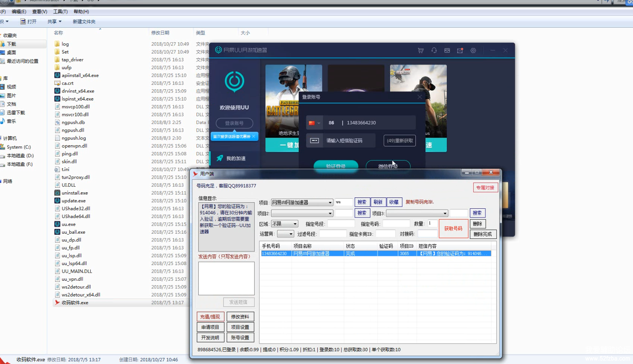Select the ca.crt certificate file icon
The width and height of the screenshot is (633, 364).
58,83
